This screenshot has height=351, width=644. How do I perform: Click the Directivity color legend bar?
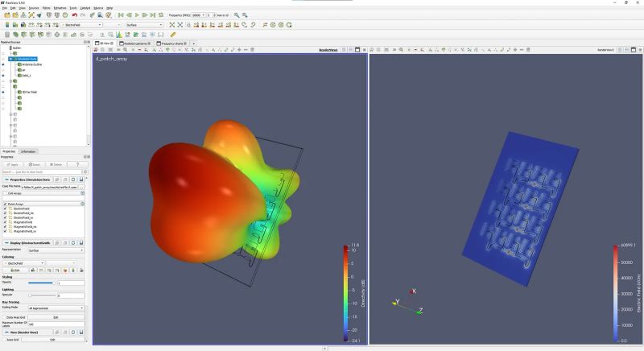pos(345,294)
